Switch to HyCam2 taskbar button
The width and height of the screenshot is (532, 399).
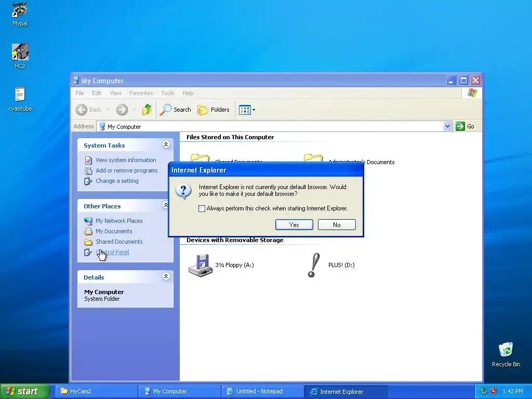coord(97,392)
